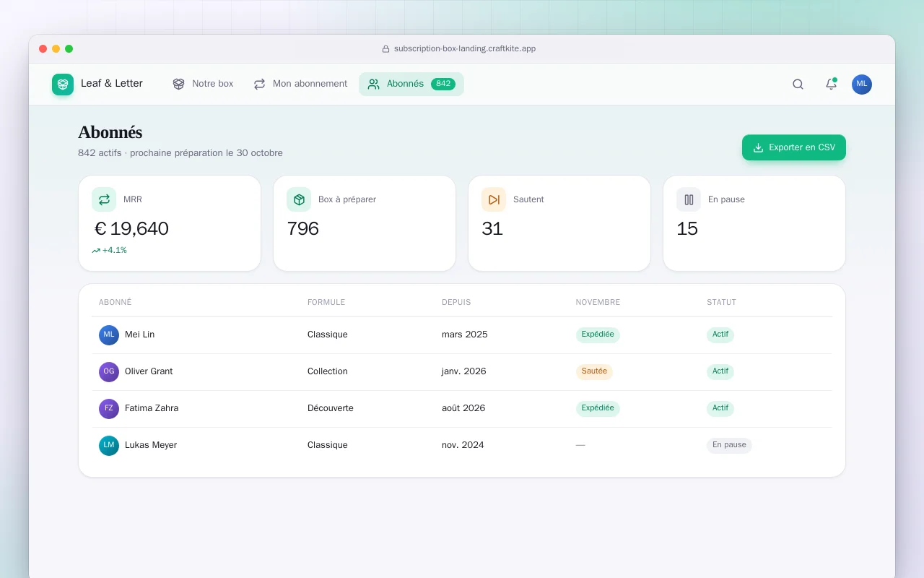Click the 15 En pause value

(x=687, y=229)
